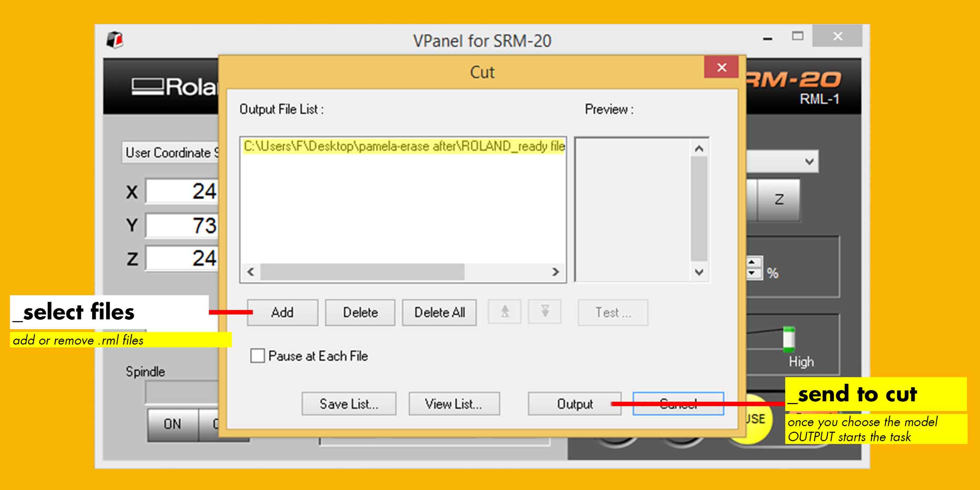Click the green speed slider handle
Screen dimensions: 980x490
click(788, 339)
